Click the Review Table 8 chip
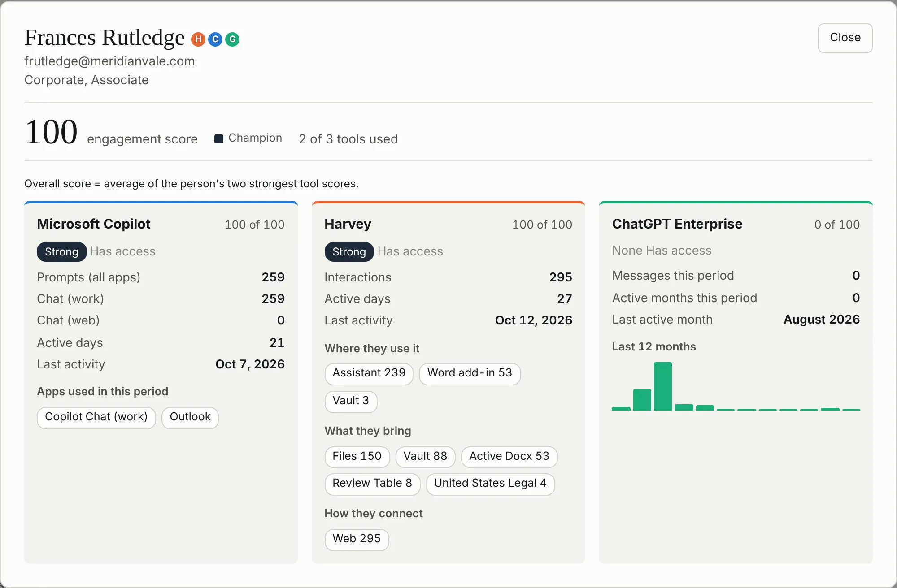The image size is (897, 588). click(372, 484)
